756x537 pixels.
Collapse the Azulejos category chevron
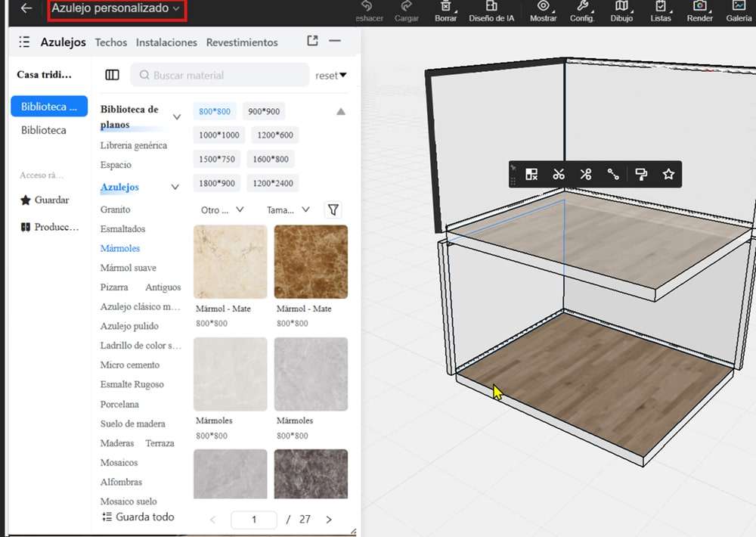tap(175, 187)
